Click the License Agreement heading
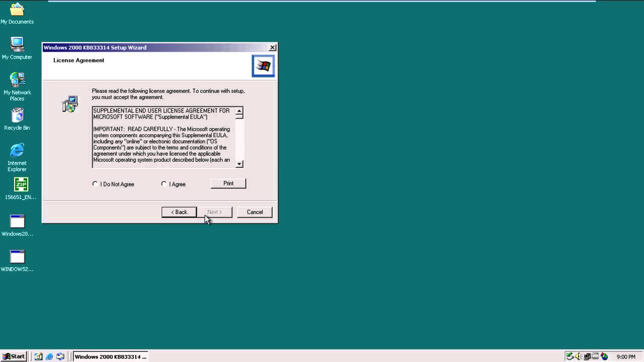The height and width of the screenshot is (362, 644). (x=79, y=60)
